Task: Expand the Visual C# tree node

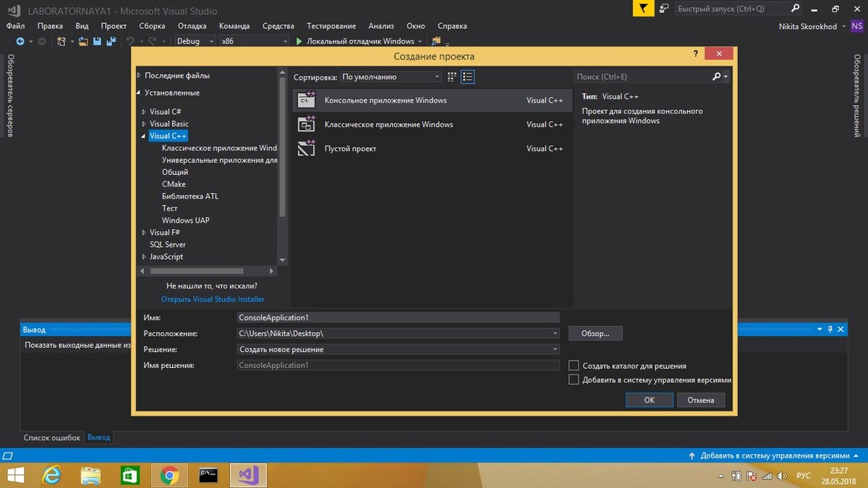Action: [144, 112]
